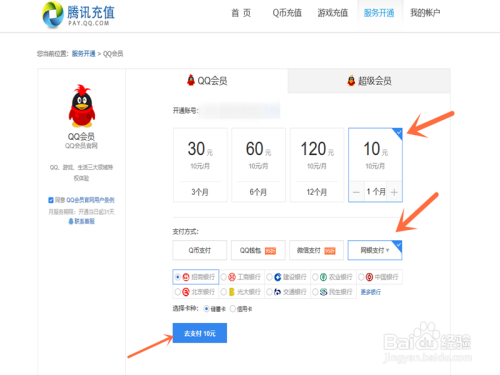Select the 北京银行 radio button
Screen dimensions: 500x375
178,292
